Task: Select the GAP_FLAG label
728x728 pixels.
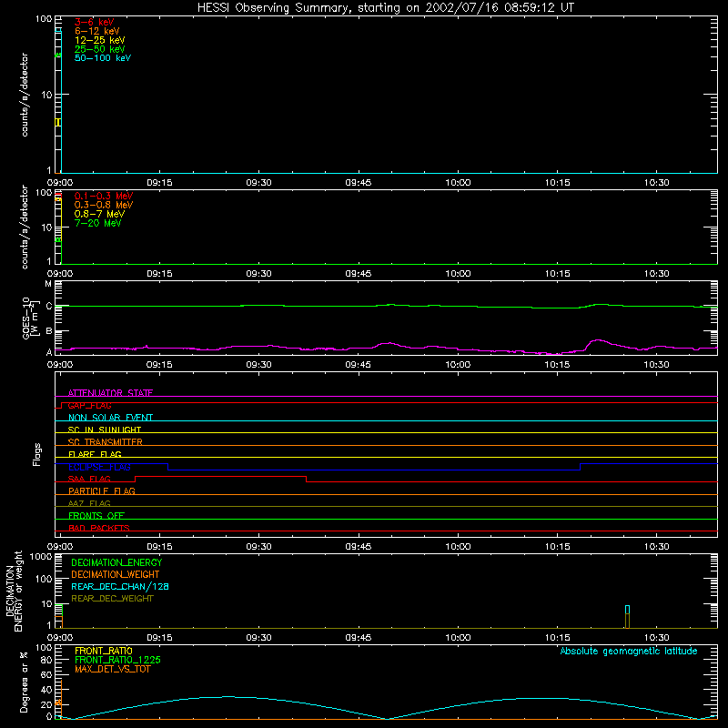Action: point(89,405)
